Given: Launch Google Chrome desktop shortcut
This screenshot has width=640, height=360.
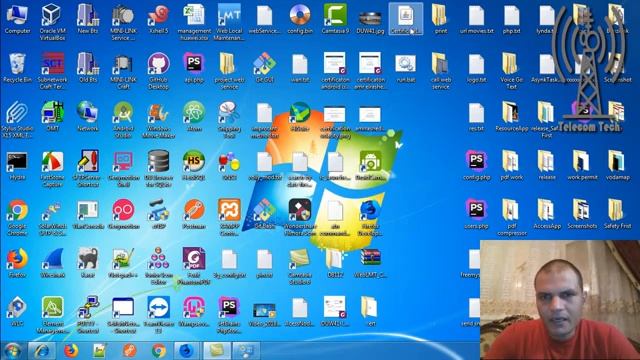Looking at the screenshot, I should 17,218.
